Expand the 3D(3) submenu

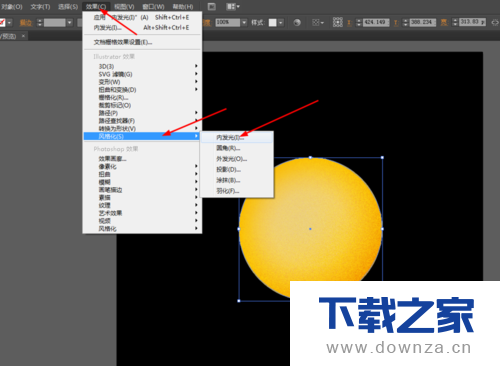click(142, 66)
